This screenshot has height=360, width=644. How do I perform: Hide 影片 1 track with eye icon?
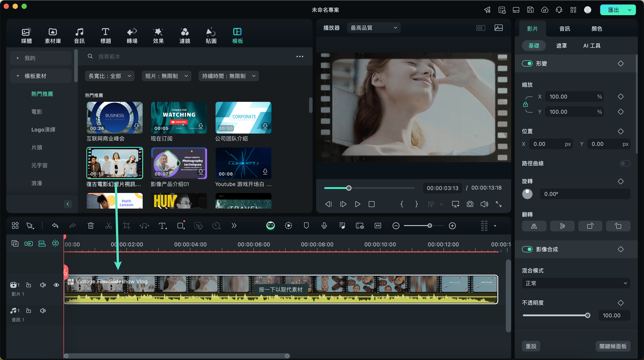[x=56, y=285]
